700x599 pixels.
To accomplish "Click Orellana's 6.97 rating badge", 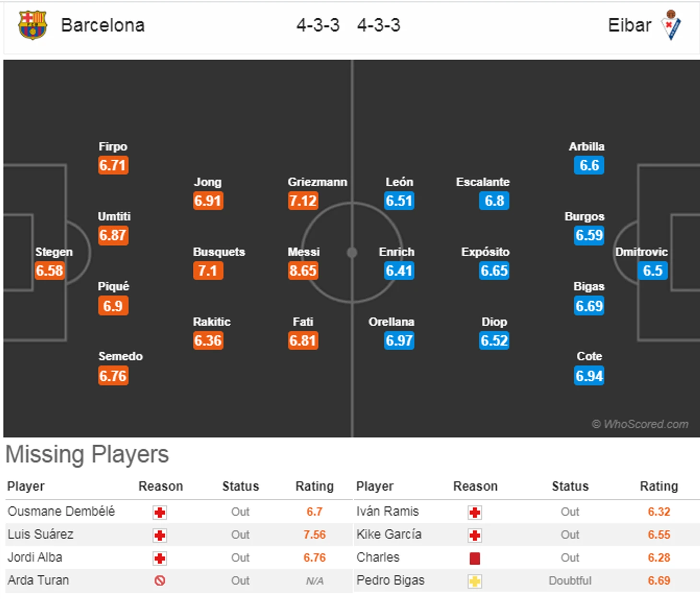I will (399, 341).
